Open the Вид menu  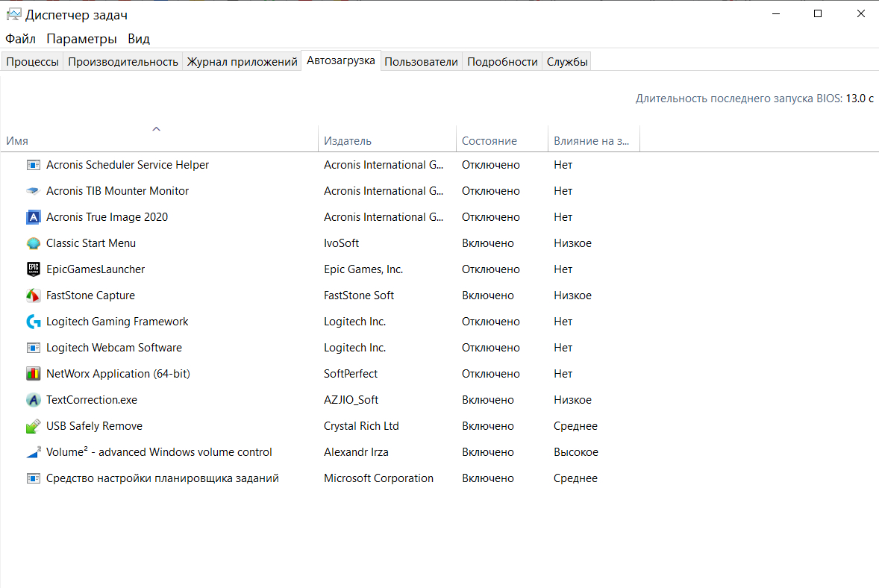pyautogui.click(x=139, y=39)
